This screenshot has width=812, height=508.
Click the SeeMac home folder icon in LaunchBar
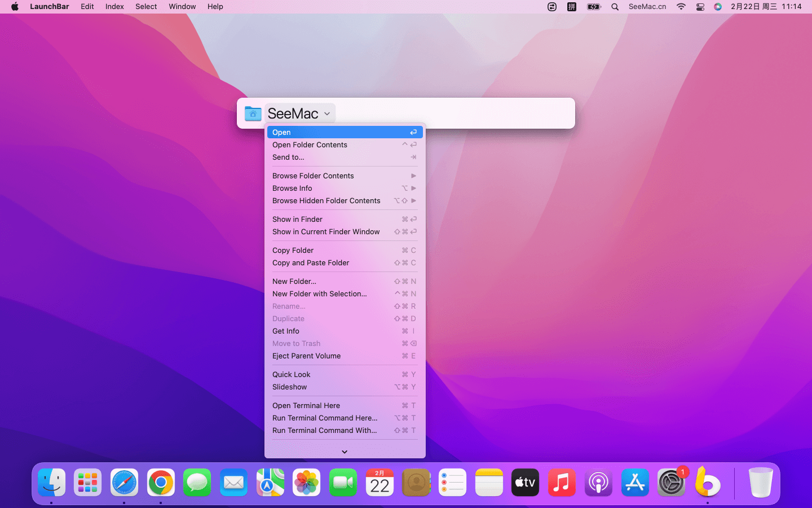(253, 113)
